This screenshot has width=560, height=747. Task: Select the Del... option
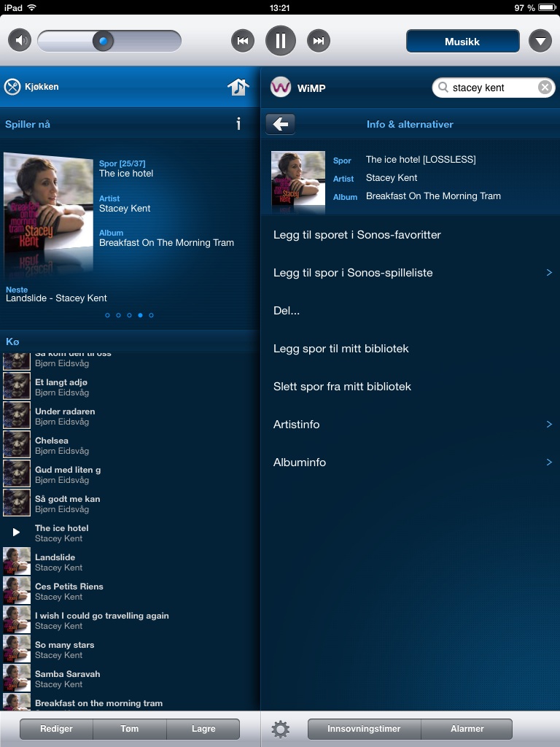(x=411, y=311)
